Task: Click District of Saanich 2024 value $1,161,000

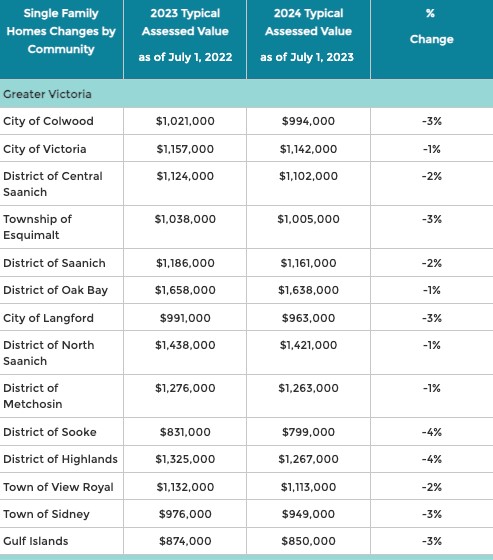Action: pyautogui.click(x=308, y=263)
